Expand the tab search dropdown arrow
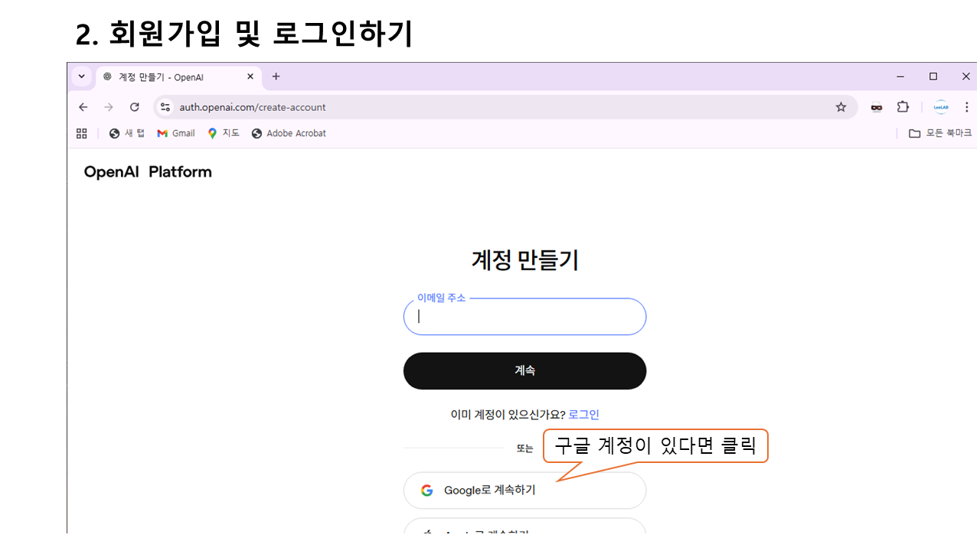Viewport: 980px width, 551px height. 82,77
